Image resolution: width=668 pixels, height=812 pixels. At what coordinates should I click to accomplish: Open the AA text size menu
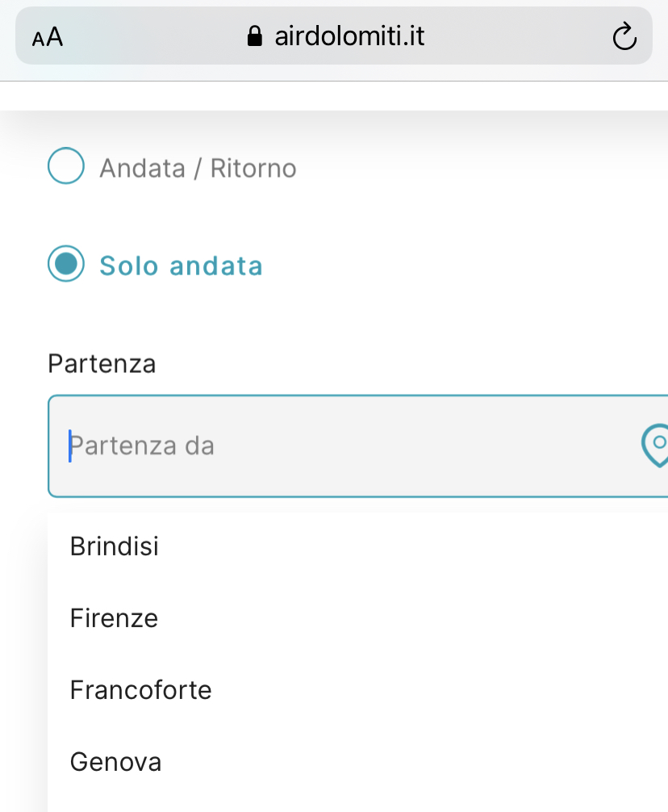click(47, 37)
